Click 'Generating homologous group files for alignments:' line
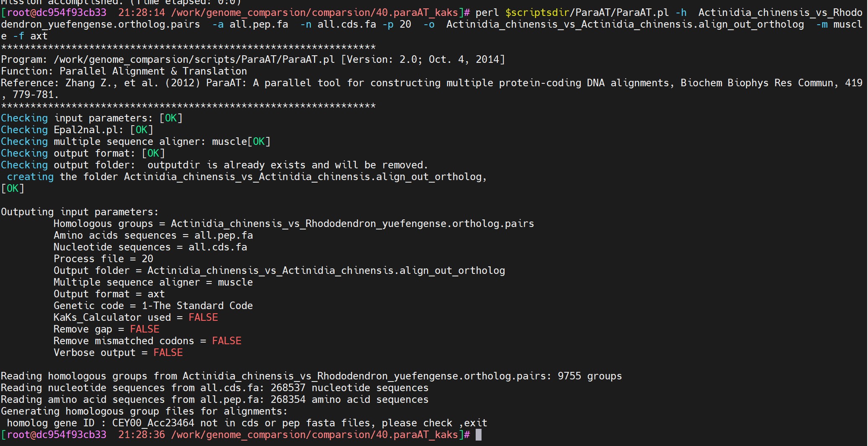The width and height of the screenshot is (868, 446). pyautogui.click(x=144, y=411)
